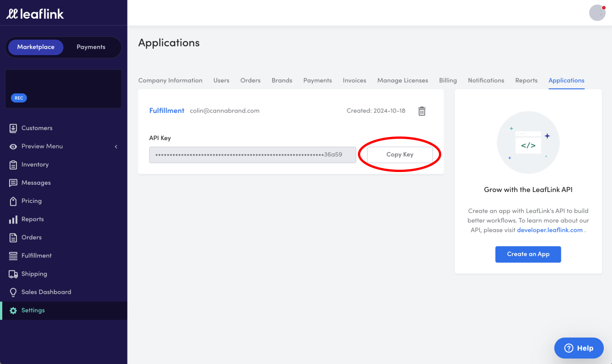612x364 pixels.
Task: Click the Sales Dashboard lightbulb icon
Action: point(13,292)
